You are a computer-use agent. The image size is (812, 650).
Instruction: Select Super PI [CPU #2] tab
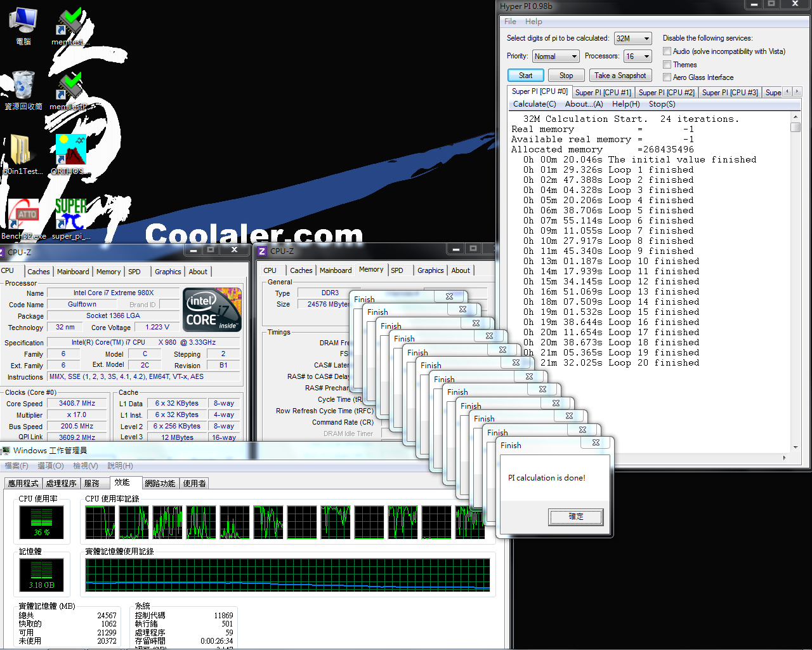click(x=666, y=93)
